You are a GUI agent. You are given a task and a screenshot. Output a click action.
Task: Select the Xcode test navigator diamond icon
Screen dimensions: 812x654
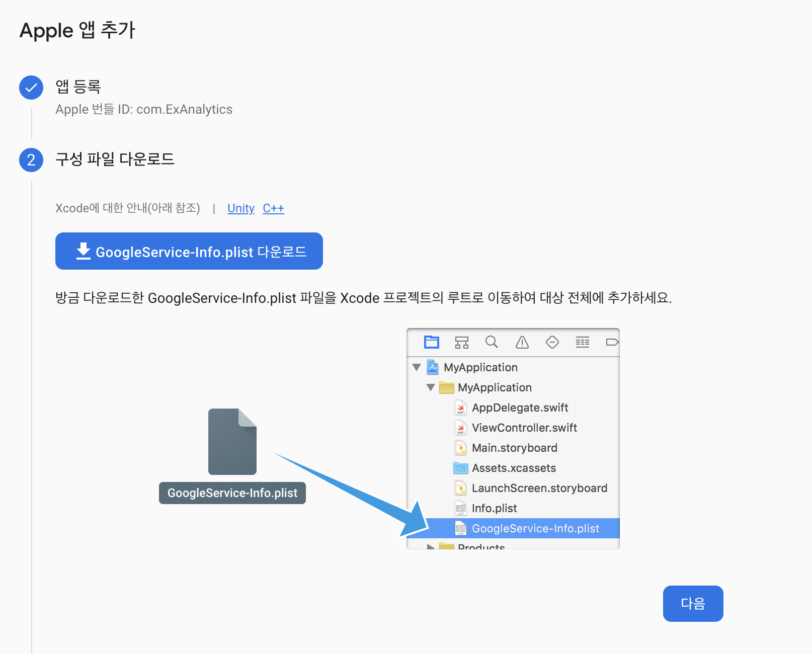pyautogui.click(x=552, y=342)
